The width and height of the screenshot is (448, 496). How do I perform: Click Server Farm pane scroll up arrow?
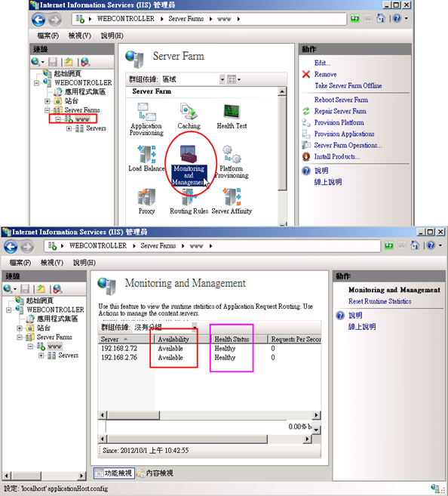tap(282, 92)
